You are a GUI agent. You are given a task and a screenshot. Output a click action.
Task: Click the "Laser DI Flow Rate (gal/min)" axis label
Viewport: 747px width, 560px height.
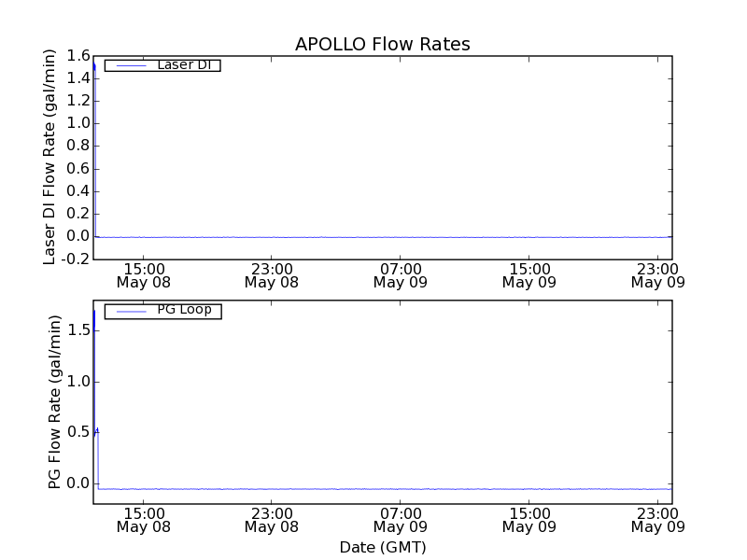coord(49,157)
